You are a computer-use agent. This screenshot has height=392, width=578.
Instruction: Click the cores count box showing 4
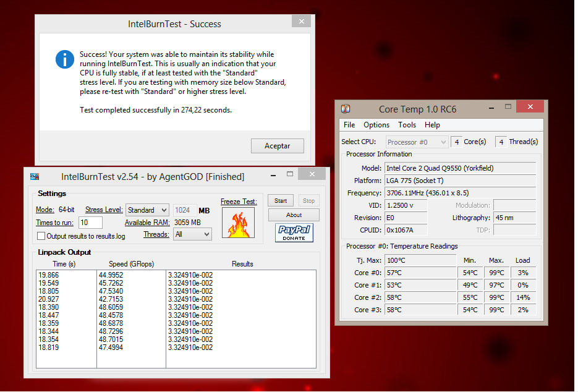[x=456, y=142]
